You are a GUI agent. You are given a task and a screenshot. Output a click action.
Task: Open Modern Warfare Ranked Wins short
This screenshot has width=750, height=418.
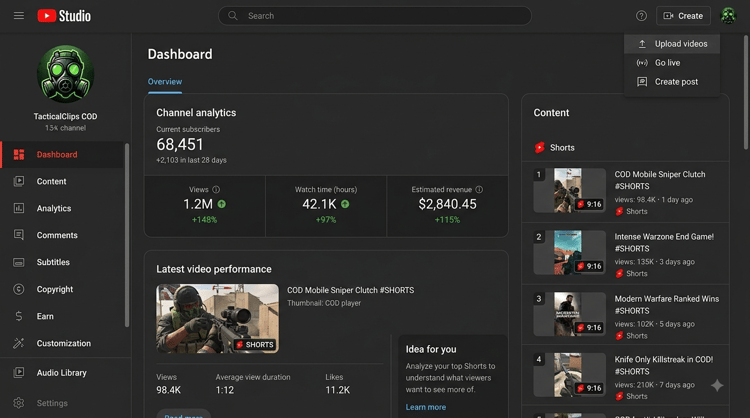[667, 305]
